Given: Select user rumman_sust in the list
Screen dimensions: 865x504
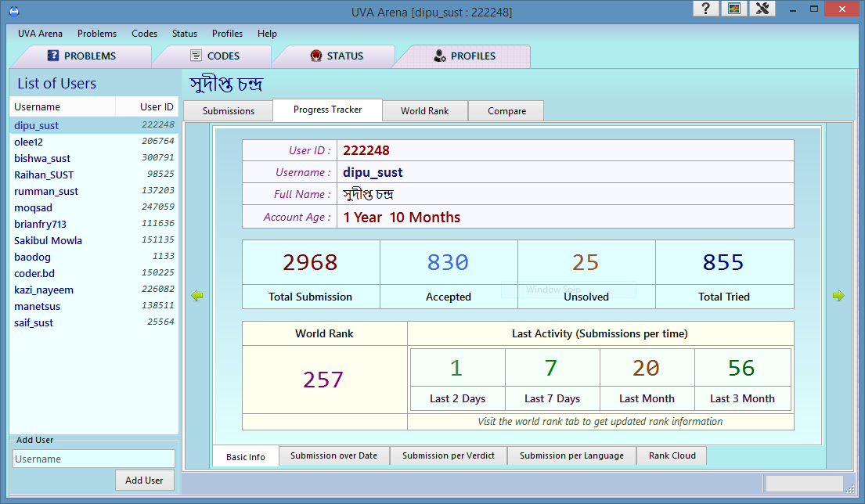Looking at the screenshot, I should (x=94, y=191).
